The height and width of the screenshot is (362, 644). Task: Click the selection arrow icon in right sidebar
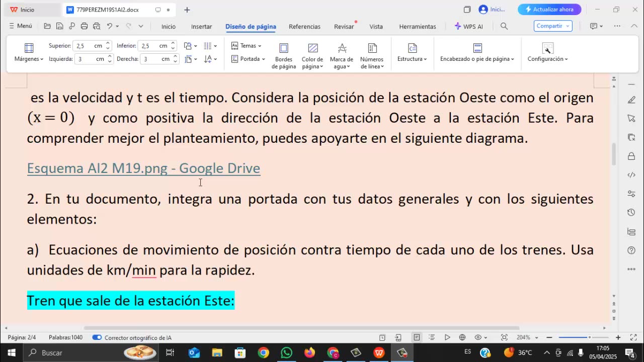tap(631, 118)
